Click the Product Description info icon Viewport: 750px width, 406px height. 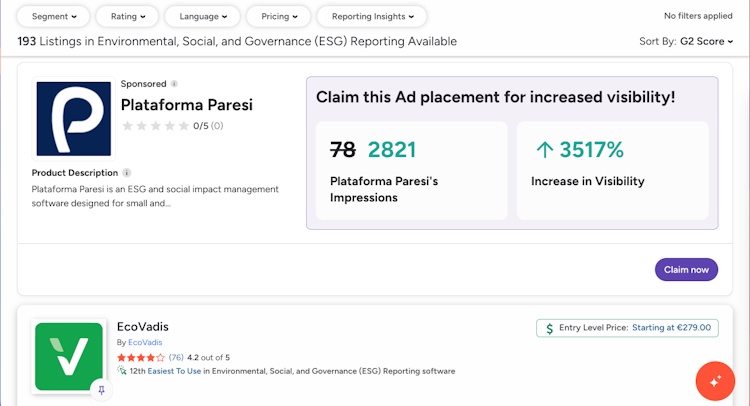click(x=126, y=173)
